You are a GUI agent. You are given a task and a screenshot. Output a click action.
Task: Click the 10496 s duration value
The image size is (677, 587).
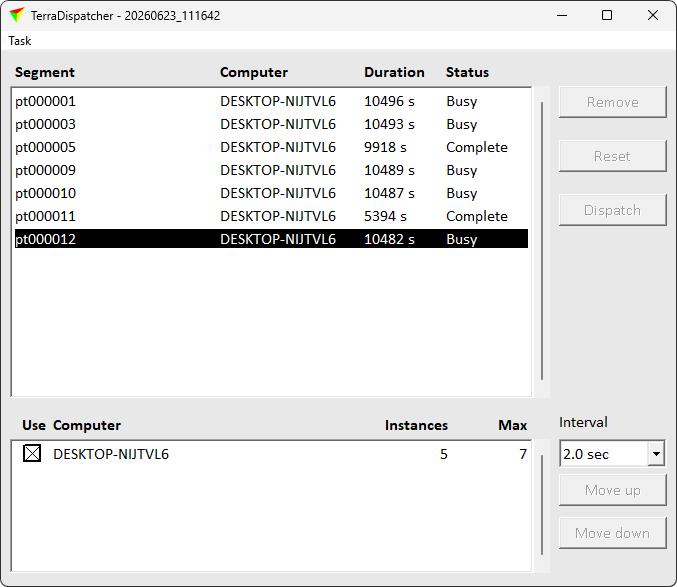click(x=389, y=101)
